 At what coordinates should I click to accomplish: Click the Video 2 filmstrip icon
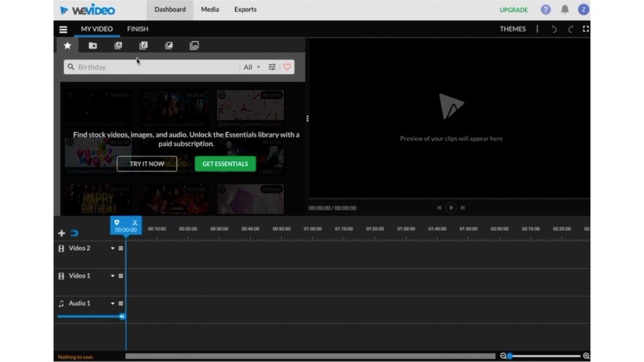coord(61,248)
